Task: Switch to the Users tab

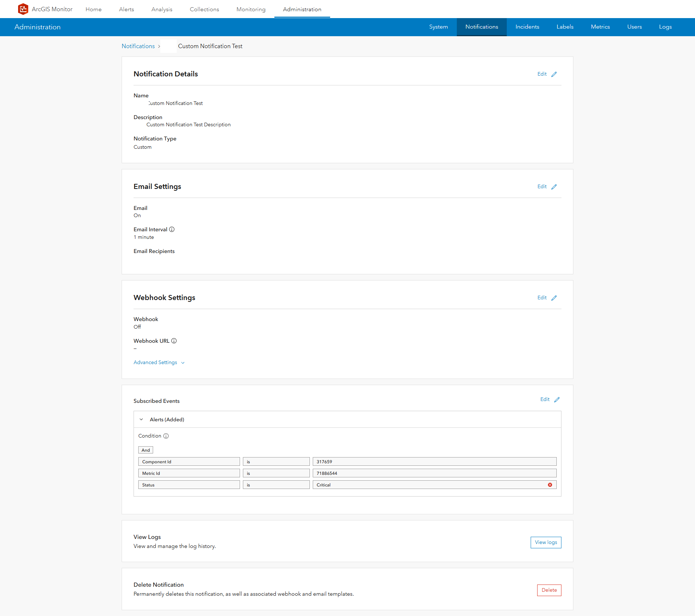Action: 634,27
